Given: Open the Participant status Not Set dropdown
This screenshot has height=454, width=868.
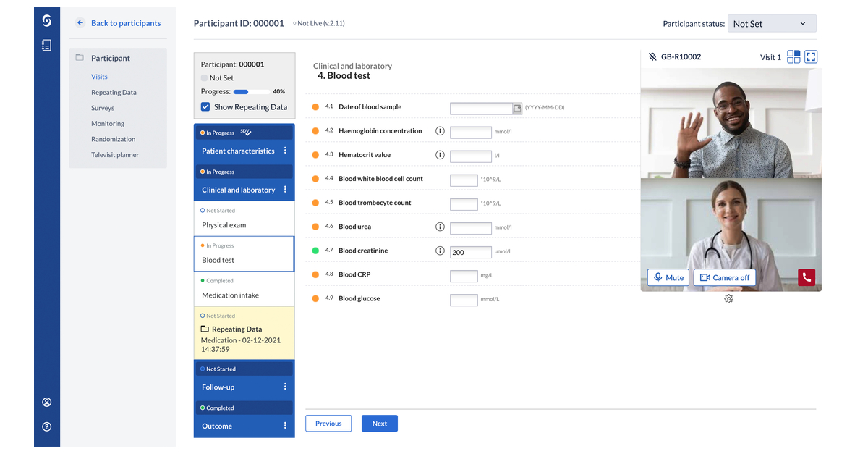Looking at the screenshot, I should coord(771,23).
